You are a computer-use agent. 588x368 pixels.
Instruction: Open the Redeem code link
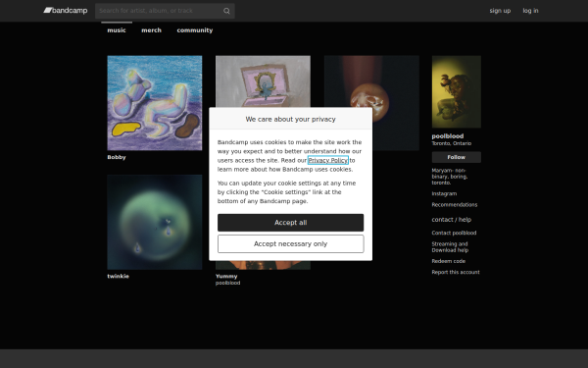(448, 261)
